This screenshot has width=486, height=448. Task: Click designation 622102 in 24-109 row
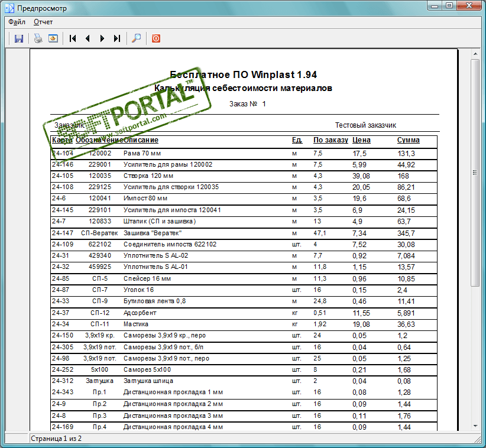[x=100, y=244]
